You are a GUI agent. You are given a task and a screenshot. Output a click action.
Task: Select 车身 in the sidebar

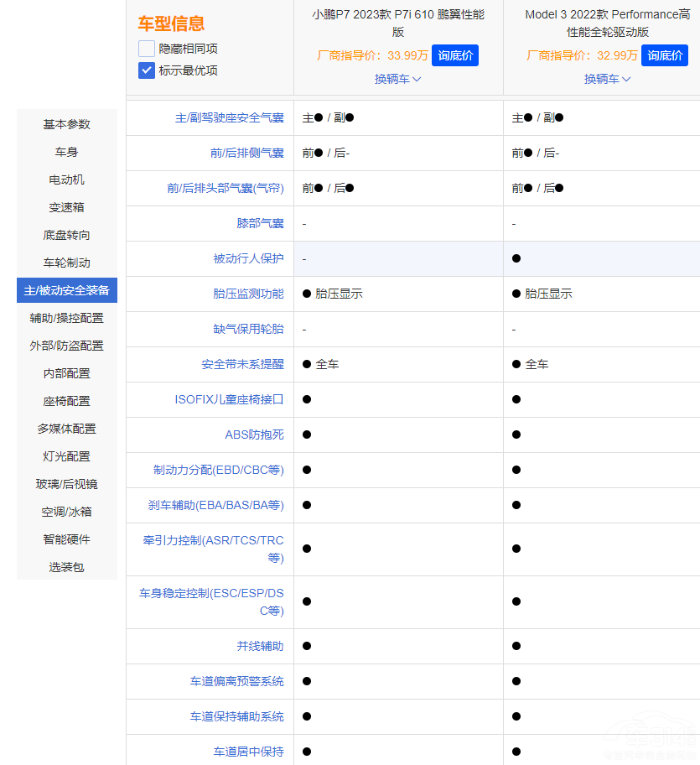66,152
